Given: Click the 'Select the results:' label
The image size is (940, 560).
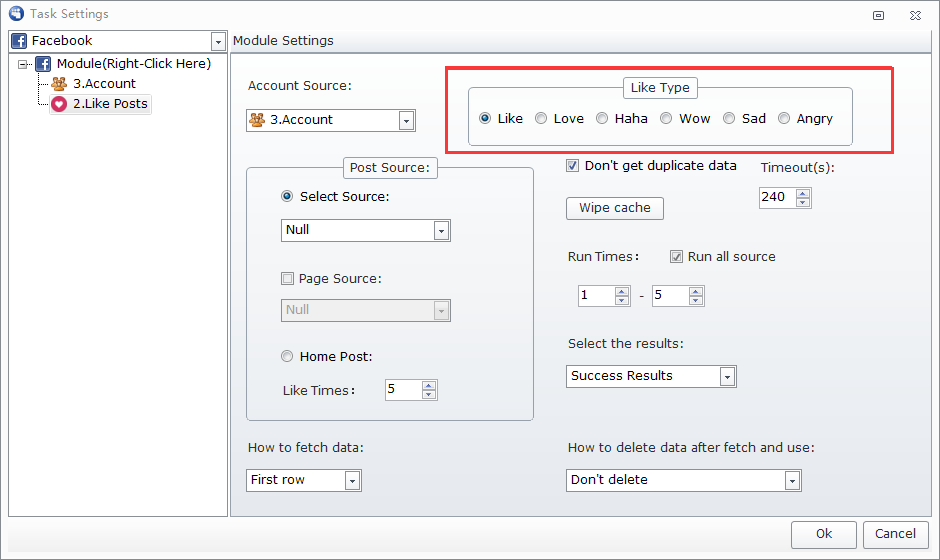Looking at the screenshot, I should [x=626, y=344].
